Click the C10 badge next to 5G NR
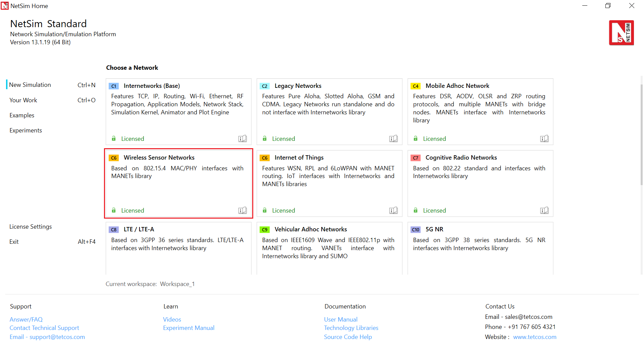This screenshot has width=644, height=342. point(416,230)
